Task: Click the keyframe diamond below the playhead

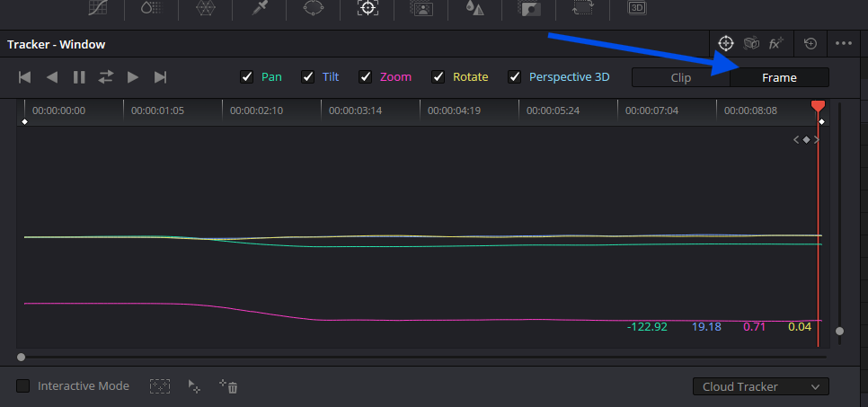Action: [x=821, y=122]
